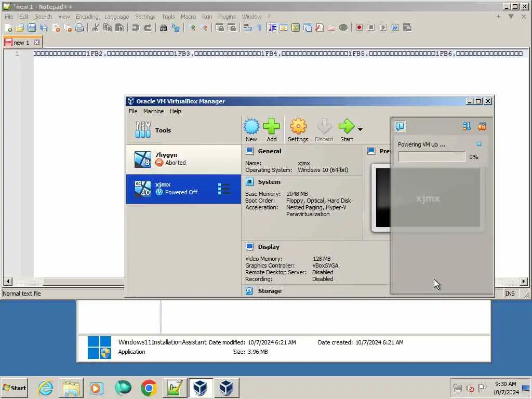
Task: Click Notepad++ Find binoculars icon
Action: tap(163, 28)
